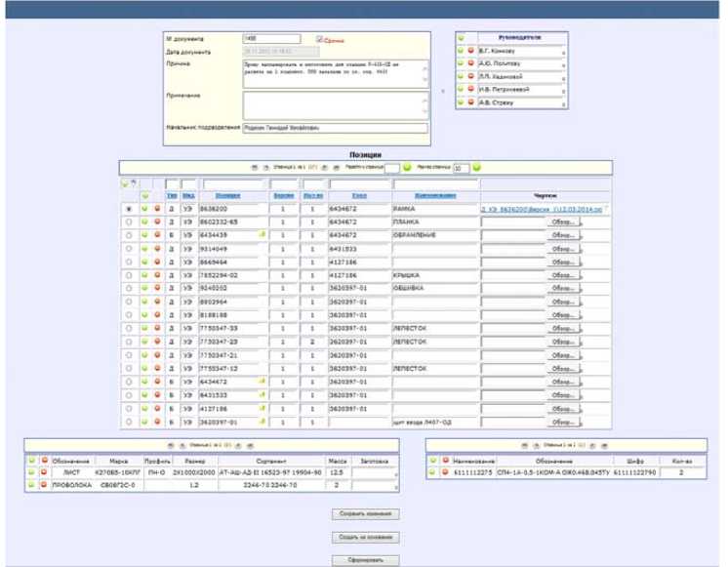Click red delete icon for 6111112275 row

pyautogui.click(x=445, y=471)
